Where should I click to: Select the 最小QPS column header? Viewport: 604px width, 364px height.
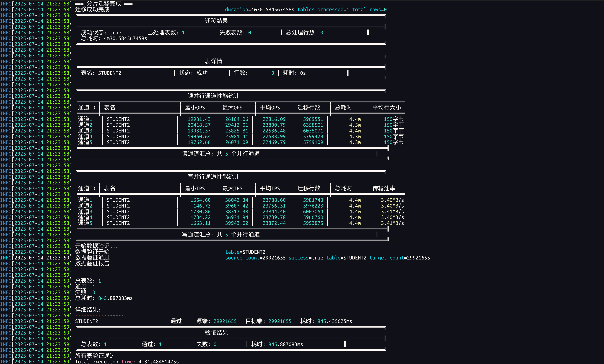[x=195, y=108]
